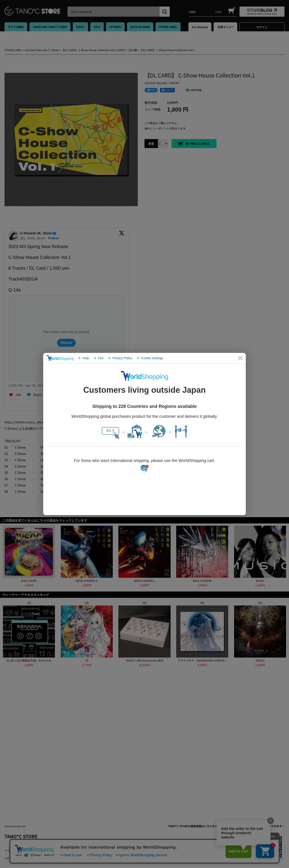Open CRYMACHINA COMPLETE ranking thumbnail
Screen dimensions: 289x868
(x=202, y=631)
